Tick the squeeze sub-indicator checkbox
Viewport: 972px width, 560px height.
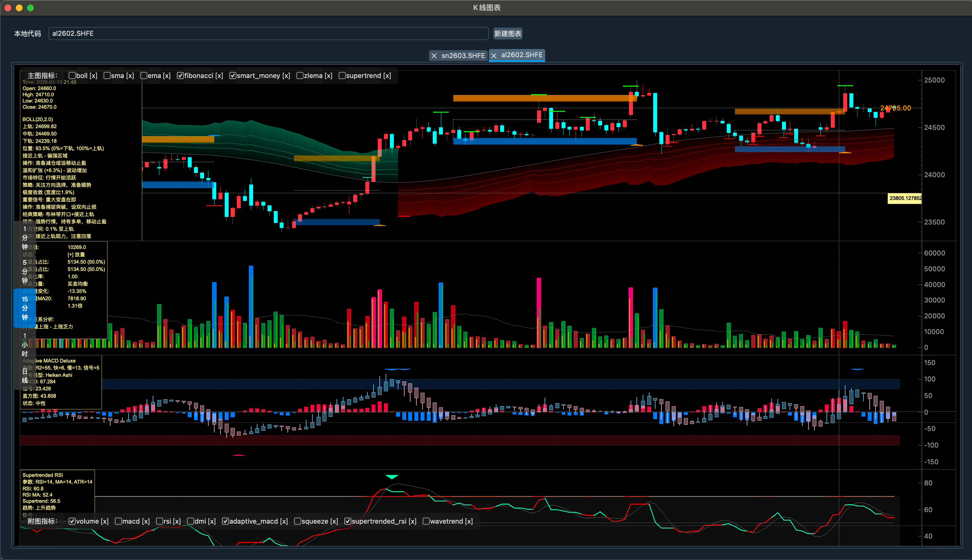(x=297, y=521)
